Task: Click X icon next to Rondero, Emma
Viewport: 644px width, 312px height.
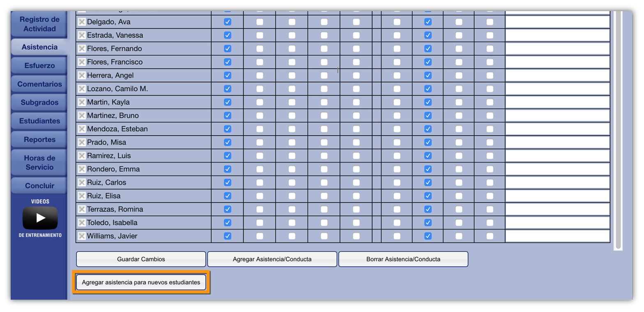Action: (82, 169)
